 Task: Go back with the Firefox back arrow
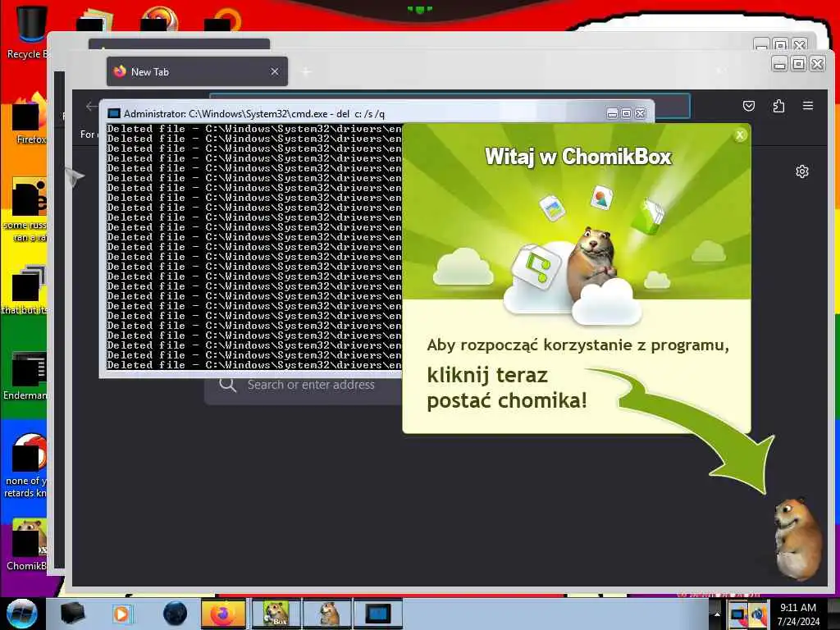[x=92, y=106]
